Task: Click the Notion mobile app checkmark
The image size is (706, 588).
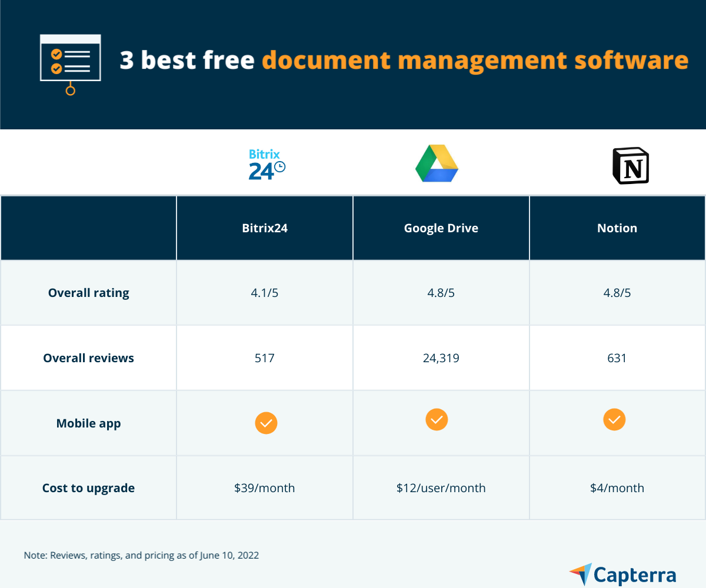Action: coord(614,419)
